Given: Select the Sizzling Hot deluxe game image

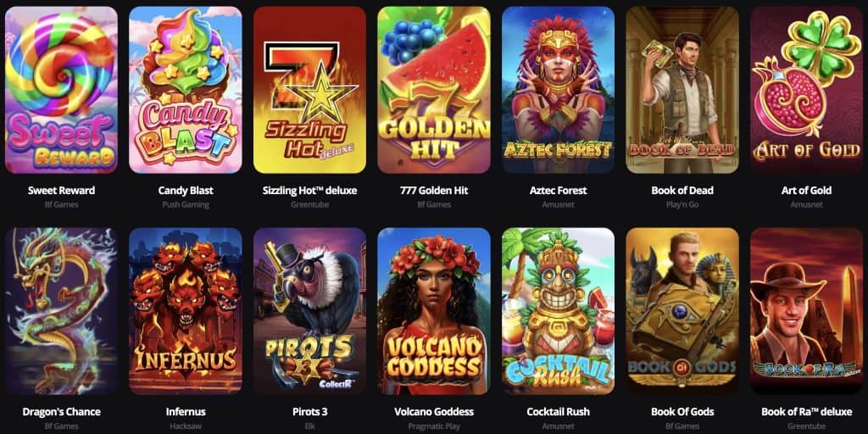Looking at the screenshot, I should 309,90.
